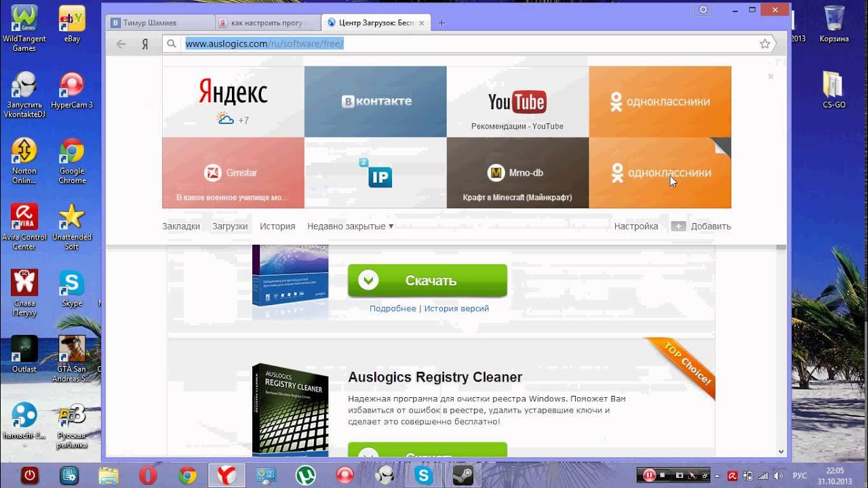Click РУС language indicator
This screenshot has height=488, width=868.
coord(800,475)
